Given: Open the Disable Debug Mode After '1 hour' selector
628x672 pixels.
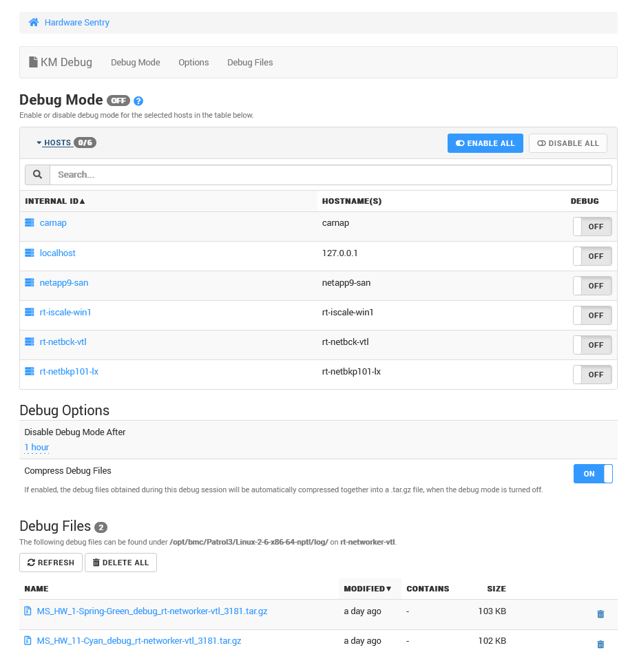Looking at the screenshot, I should [x=36, y=448].
